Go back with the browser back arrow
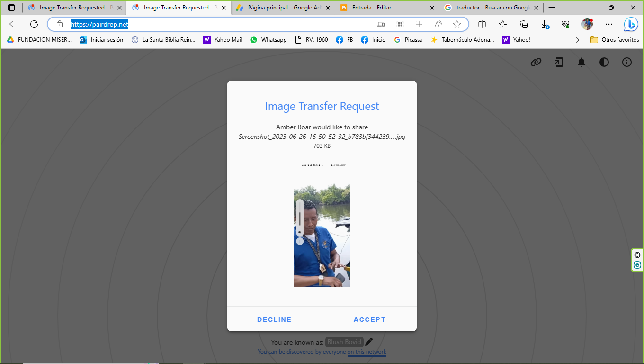Screen dimensions: 644x364 point(13,24)
